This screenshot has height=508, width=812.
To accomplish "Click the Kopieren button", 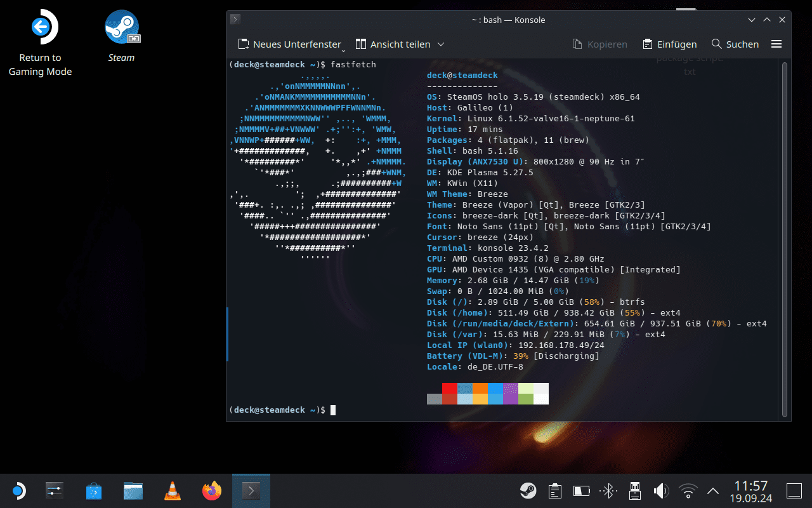I will point(599,44).
